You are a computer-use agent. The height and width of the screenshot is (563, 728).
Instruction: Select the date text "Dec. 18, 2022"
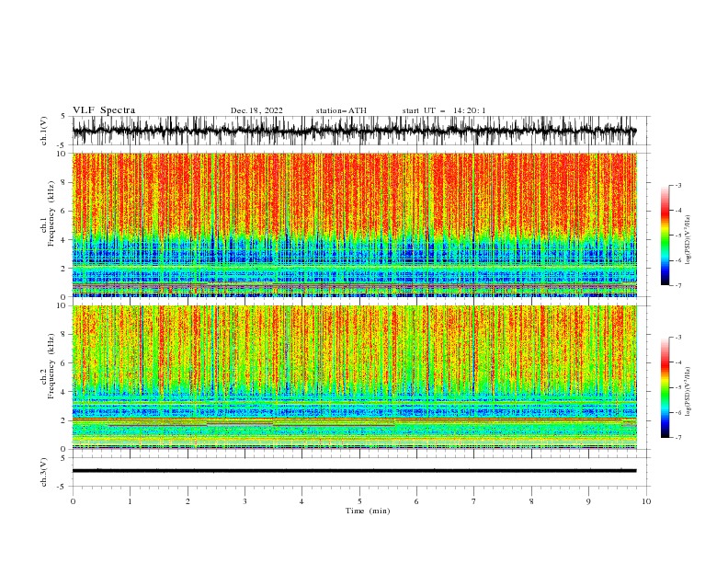coord(256,110)
